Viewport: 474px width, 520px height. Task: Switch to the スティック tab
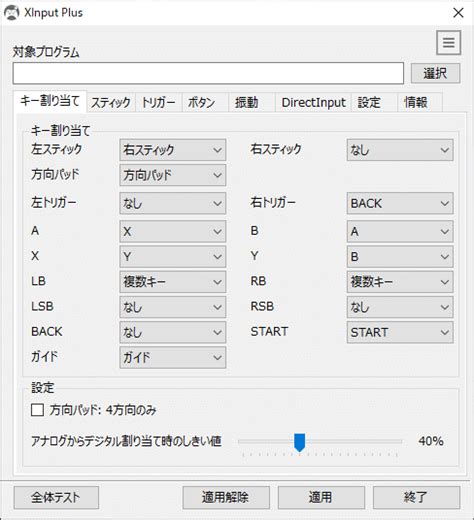111,102
